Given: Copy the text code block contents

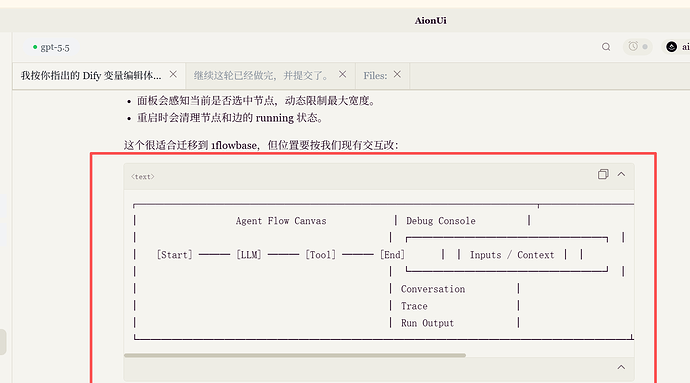Looking at the screenshot, I should coord(603,174).
